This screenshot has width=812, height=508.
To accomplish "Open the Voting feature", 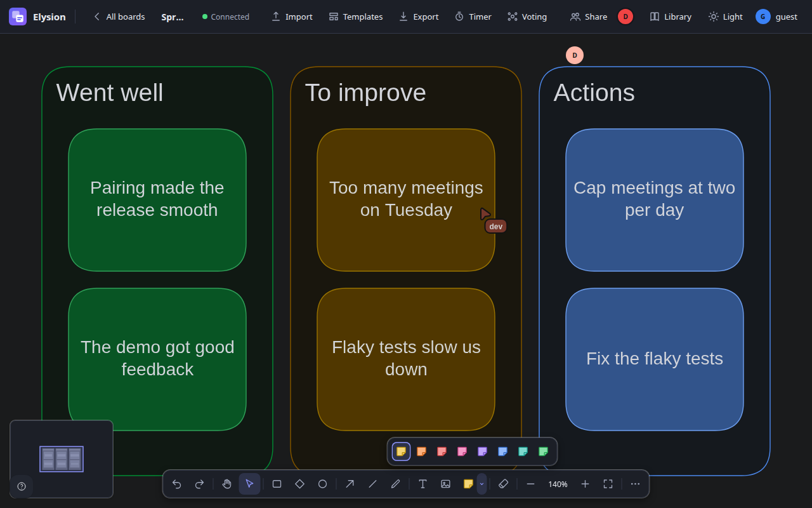I will (x=527, y=17).
